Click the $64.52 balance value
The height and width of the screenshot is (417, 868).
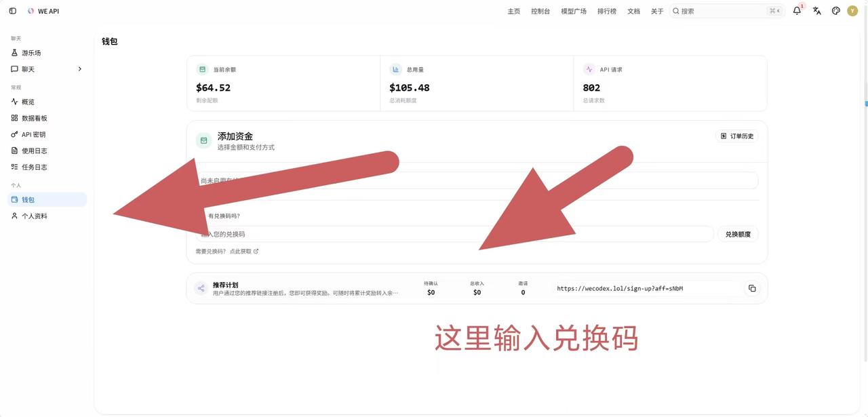[x=214, y=87]
